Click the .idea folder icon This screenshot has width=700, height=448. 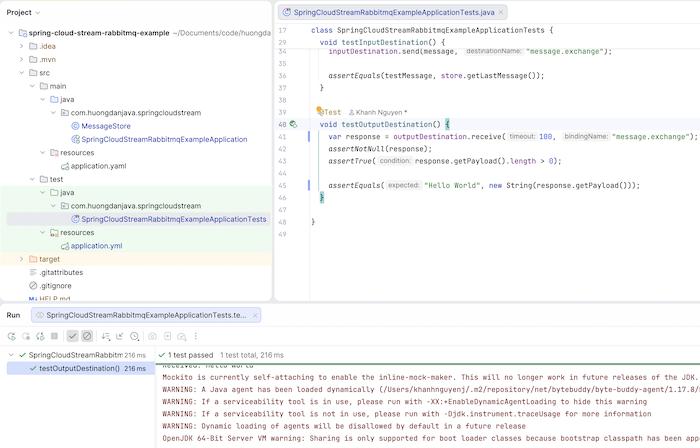pos(33,46)
